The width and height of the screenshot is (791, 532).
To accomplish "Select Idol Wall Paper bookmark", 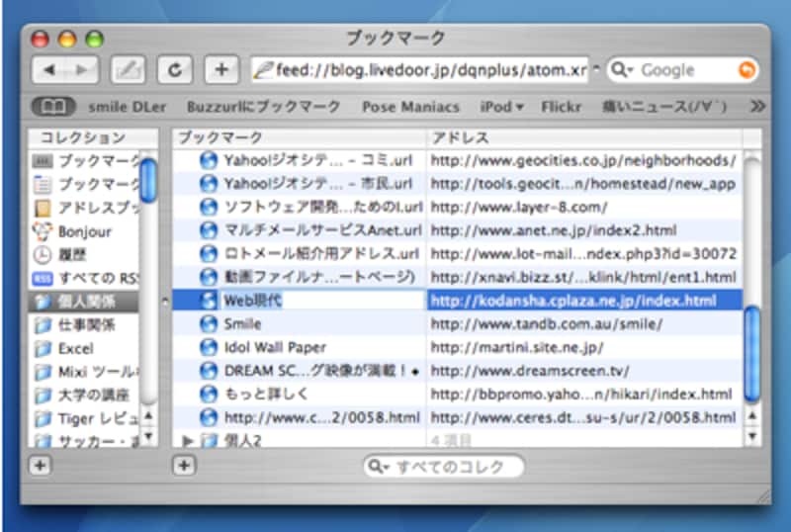I will pos(457,347).
